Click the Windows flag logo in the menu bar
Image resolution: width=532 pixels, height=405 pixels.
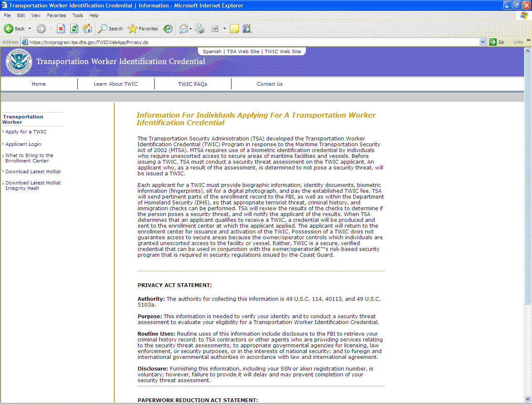pyautogui.click(x=524, y=15)
